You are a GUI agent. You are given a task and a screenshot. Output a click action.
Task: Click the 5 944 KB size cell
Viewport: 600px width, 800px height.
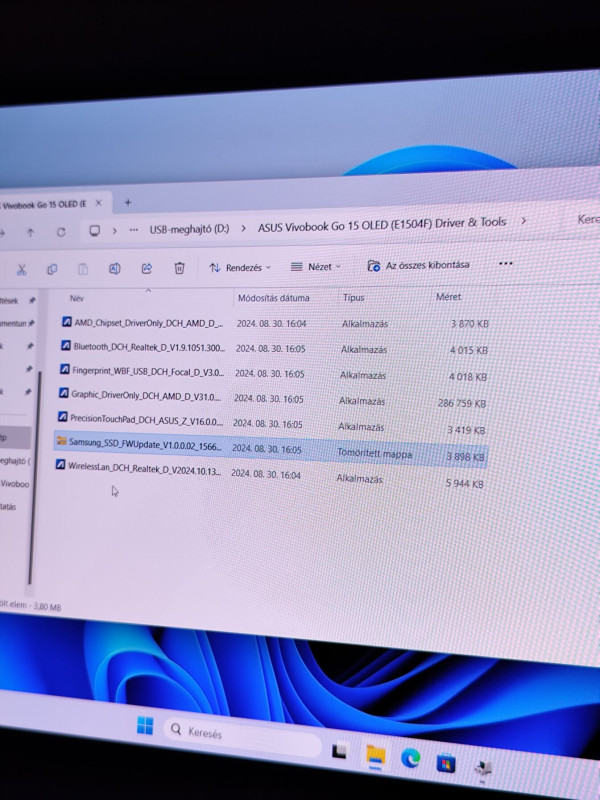tap(464, 483)
